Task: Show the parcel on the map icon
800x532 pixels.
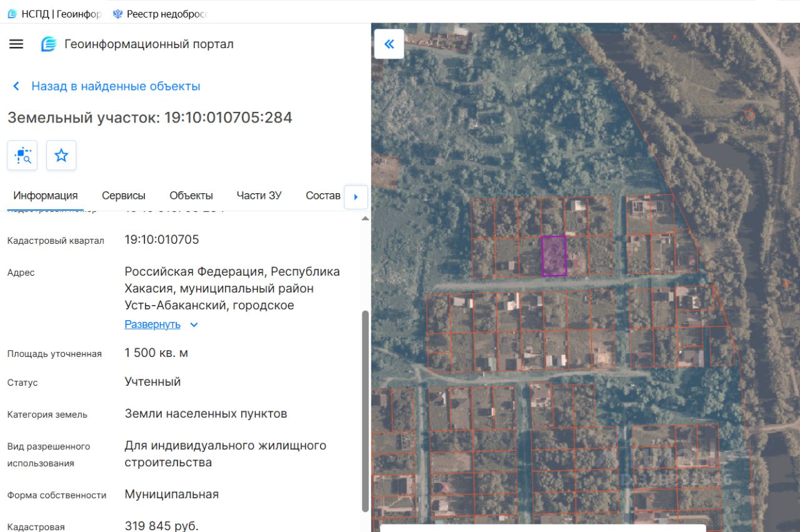Action: click(22, 155)
